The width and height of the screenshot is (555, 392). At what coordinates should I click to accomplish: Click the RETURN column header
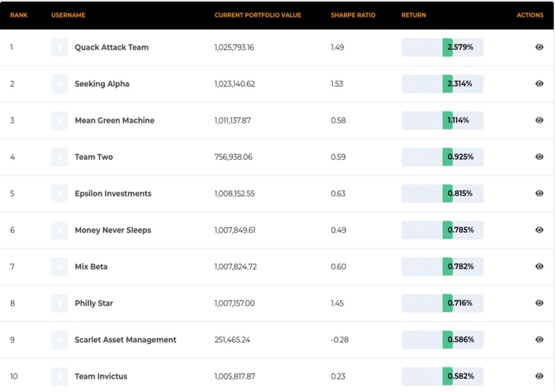414,15
